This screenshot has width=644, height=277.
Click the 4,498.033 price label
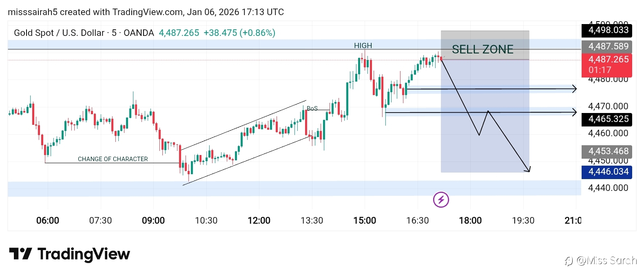tap(607, 30)
